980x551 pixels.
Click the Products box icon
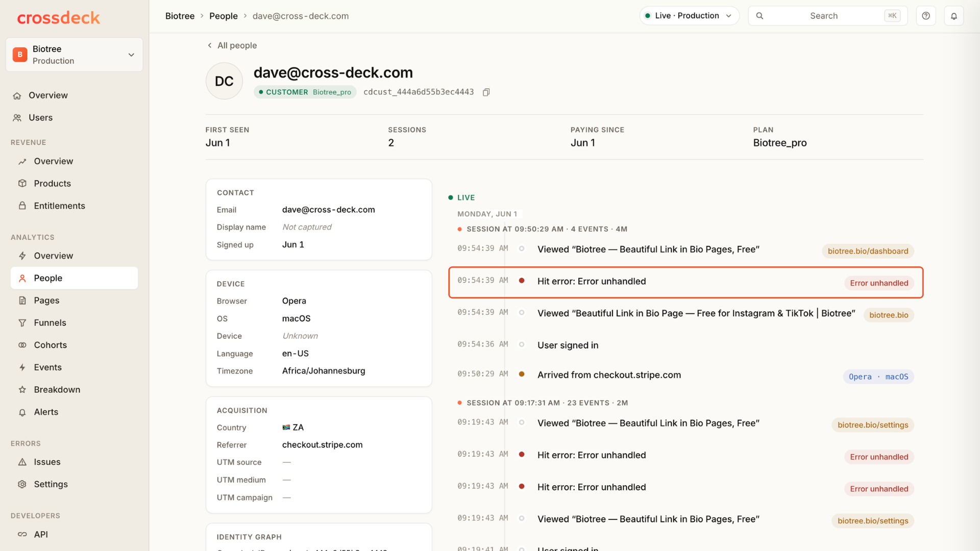point(22,184)
